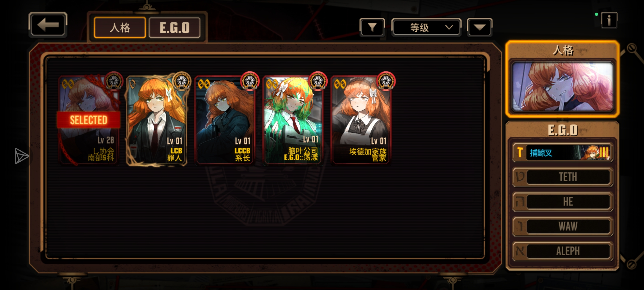
Task: Choose the HE E.G.O slot button
Action: click(x=563, y=202)
